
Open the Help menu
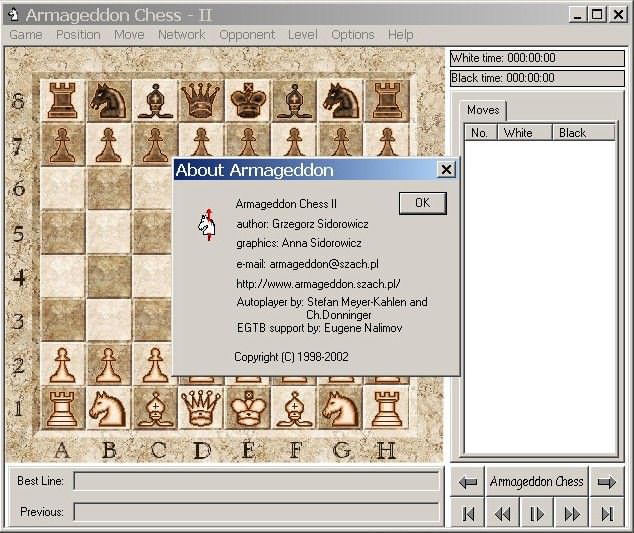pos(400,35)
